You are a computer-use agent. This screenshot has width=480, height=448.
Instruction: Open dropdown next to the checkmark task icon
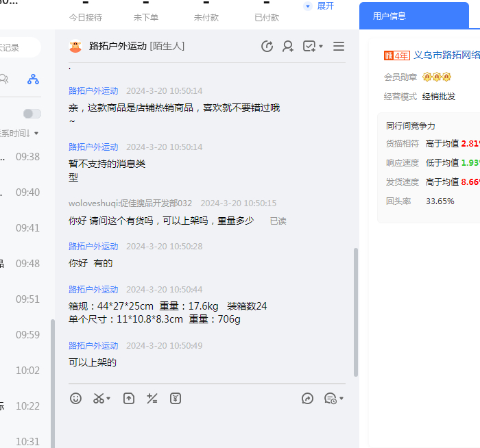[x=321, y=47]
